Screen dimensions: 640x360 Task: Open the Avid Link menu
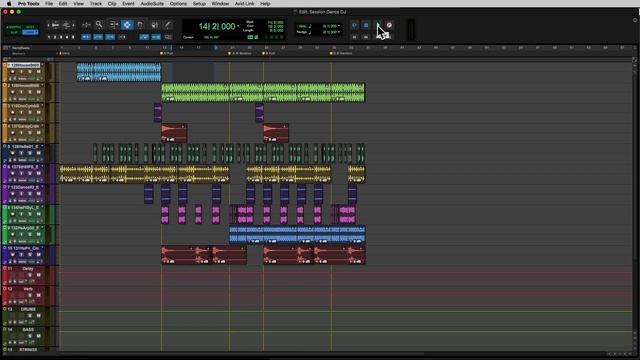pyautogui.click(x=244, y=4)
